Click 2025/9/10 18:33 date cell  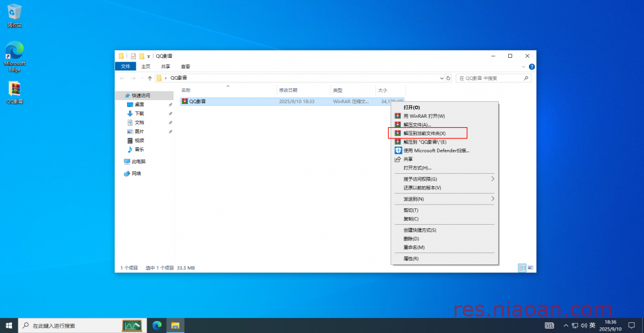point(297,101)
